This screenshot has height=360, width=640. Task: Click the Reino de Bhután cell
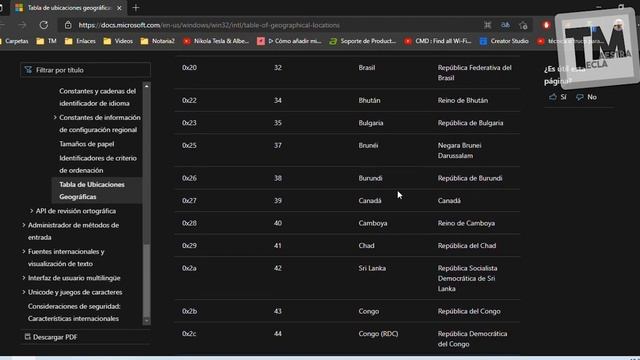coord(462,100)
